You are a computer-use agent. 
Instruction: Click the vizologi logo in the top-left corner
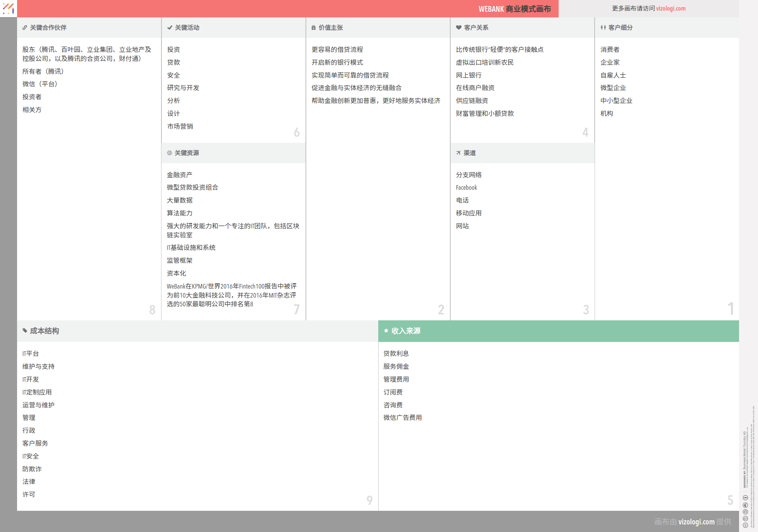click(8, 8)
